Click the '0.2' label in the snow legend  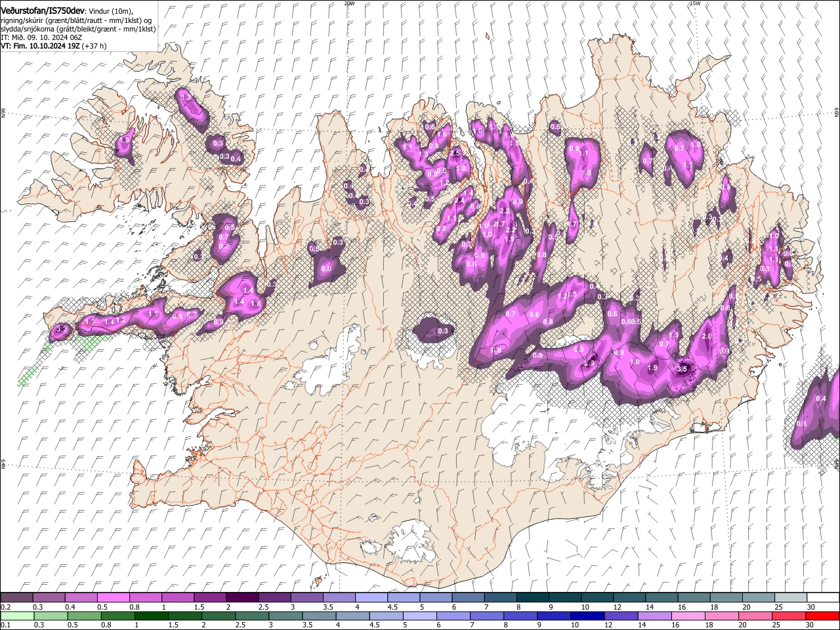5,607
